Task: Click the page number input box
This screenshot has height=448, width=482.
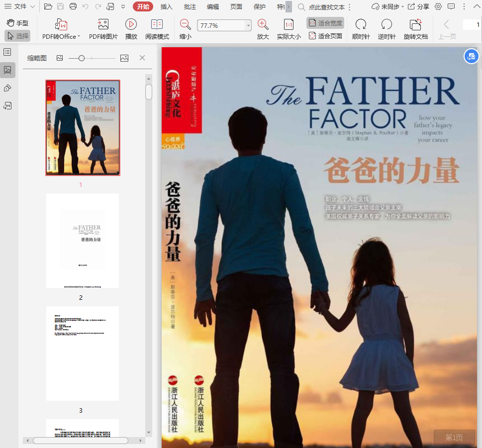Action: tap(472, 24)
